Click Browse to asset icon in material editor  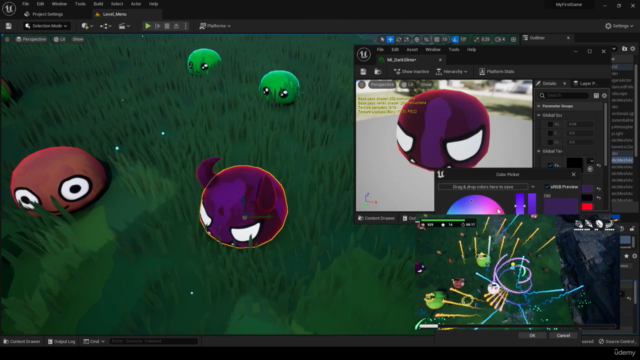tap(378, 71)
